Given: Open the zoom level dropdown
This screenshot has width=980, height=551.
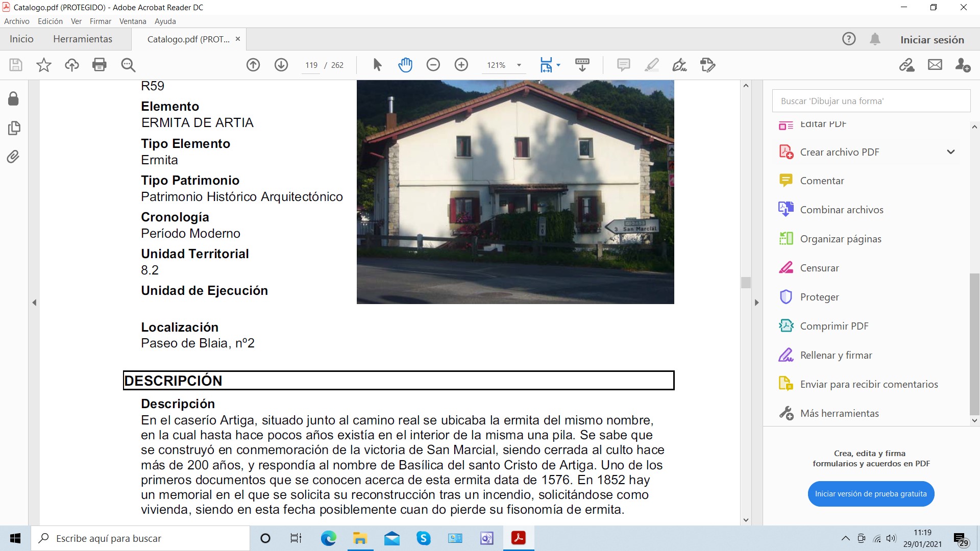Looking at the screenshot, I should (519, 65).
